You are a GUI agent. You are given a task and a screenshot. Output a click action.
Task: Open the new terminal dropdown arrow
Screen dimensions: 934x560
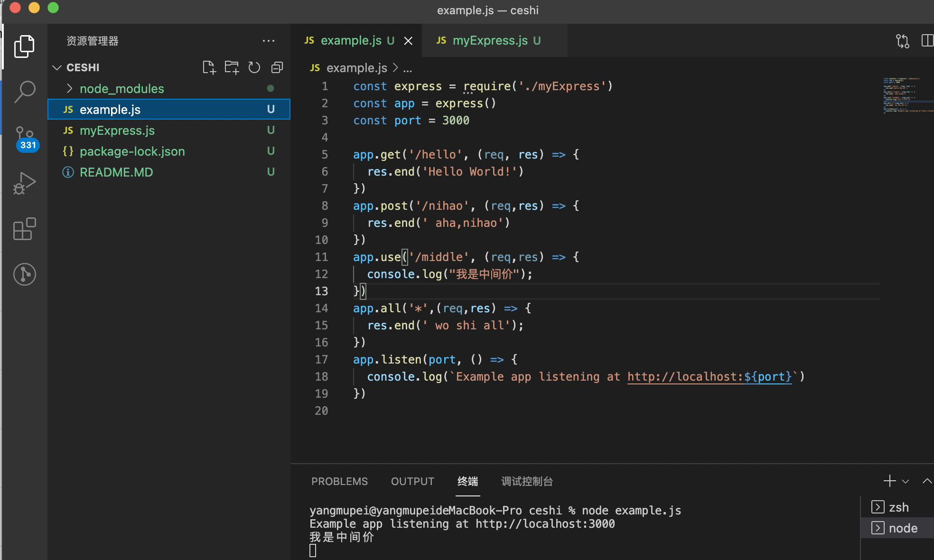(906, 481)
